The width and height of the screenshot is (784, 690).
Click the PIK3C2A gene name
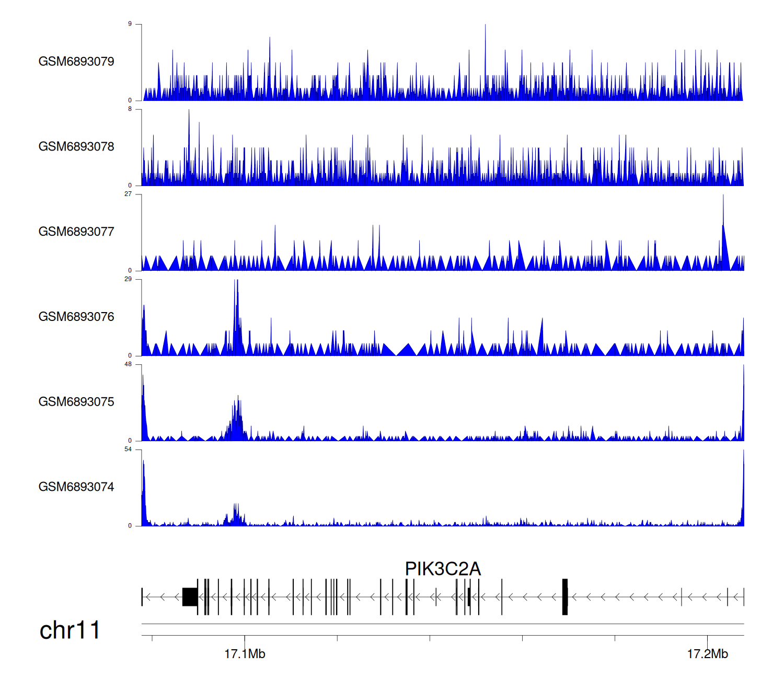(x=443, y=569)
